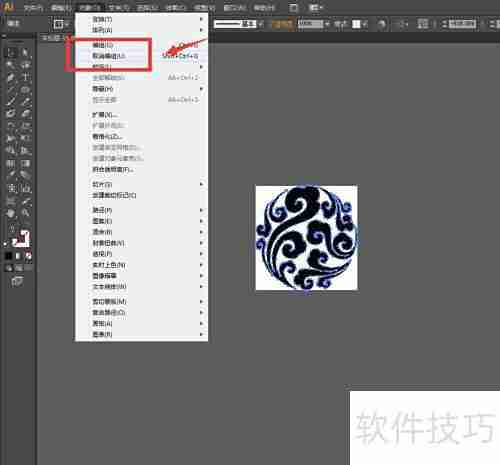Select the Scale tool

pos(25,126)
